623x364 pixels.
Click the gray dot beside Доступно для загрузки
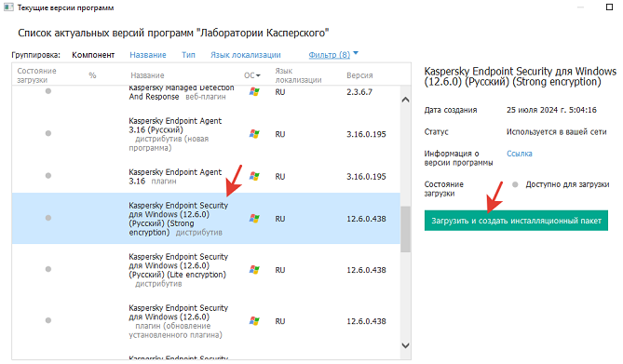click(515, 184)
